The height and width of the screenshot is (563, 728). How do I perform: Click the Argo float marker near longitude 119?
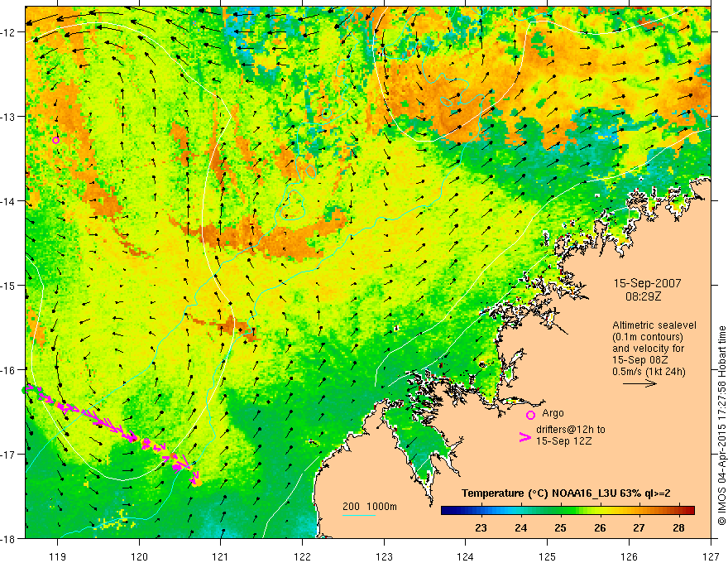point(55,140)
